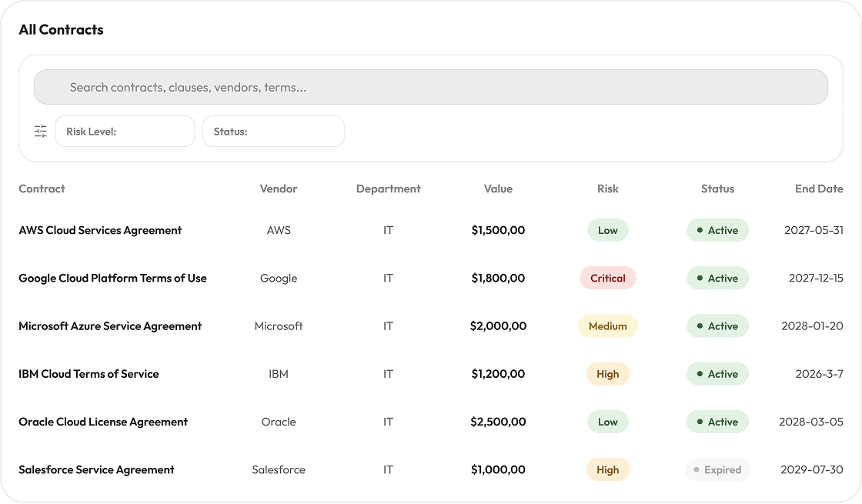Screen dimensions: 862x504
Task: Select the $2,500,00 value cell
Action: [498, 422]
